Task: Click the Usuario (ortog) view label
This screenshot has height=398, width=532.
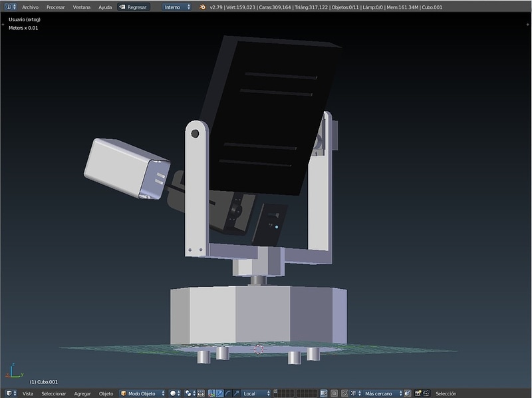Action: pyautogui.click(x=25, y=19)
